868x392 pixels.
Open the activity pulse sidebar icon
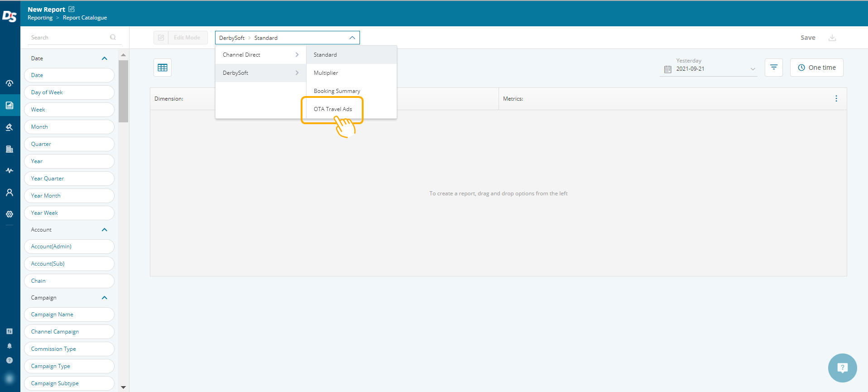[10, 170]
